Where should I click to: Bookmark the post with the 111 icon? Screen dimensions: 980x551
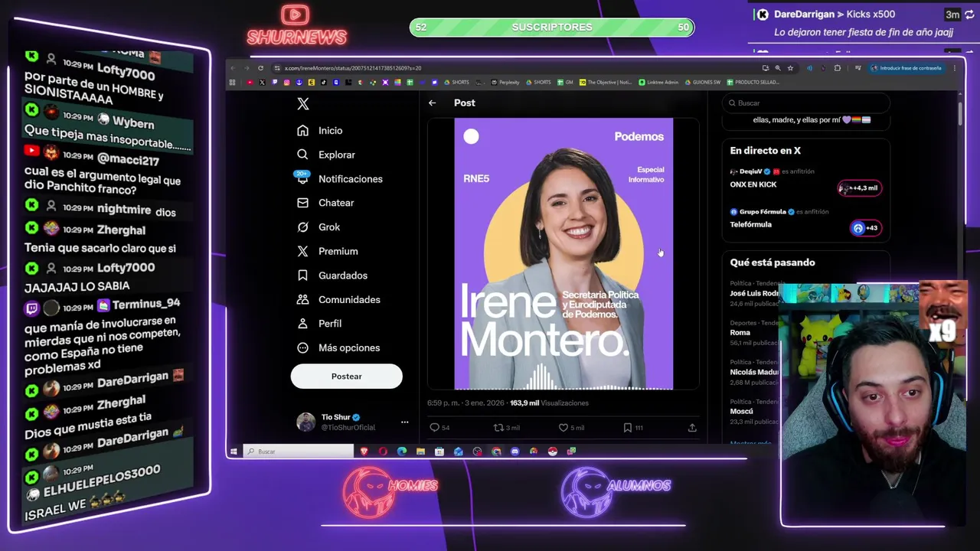tap(627, 428)
